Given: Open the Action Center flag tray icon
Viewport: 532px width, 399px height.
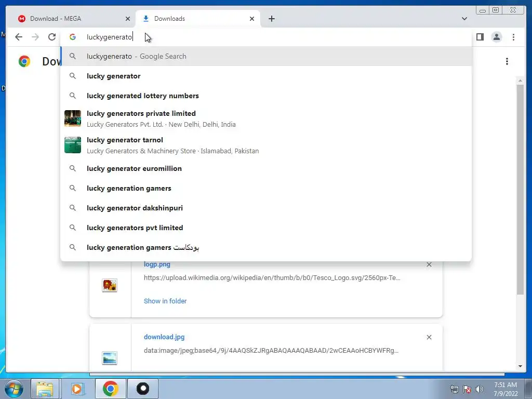Looking at the screenshot, I should pos(467,389).
